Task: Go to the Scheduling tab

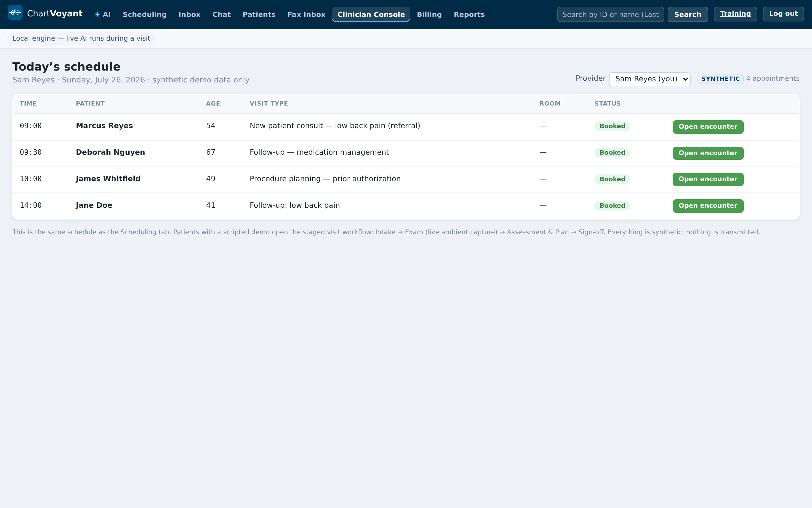Action: (x=145, y=14)
